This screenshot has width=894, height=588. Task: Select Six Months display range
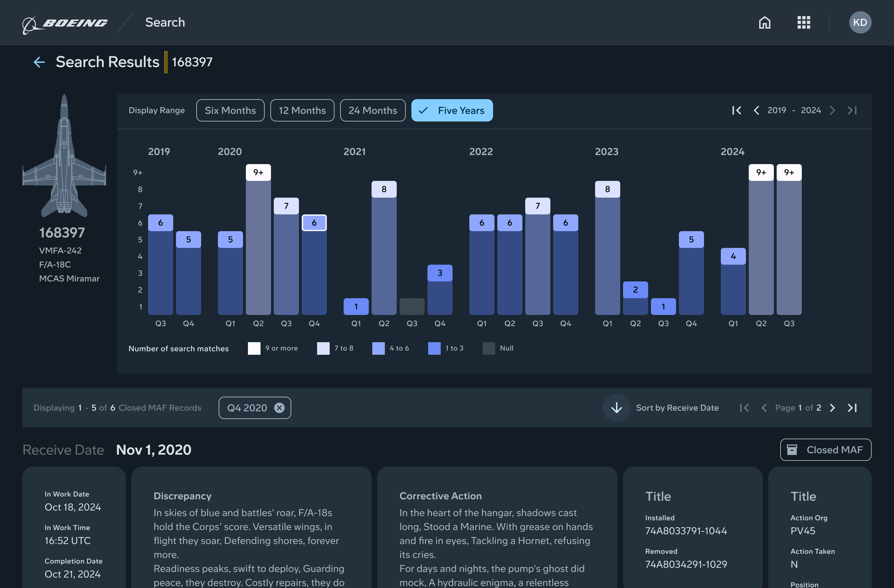pyautogui.click(x=230, y=110)
